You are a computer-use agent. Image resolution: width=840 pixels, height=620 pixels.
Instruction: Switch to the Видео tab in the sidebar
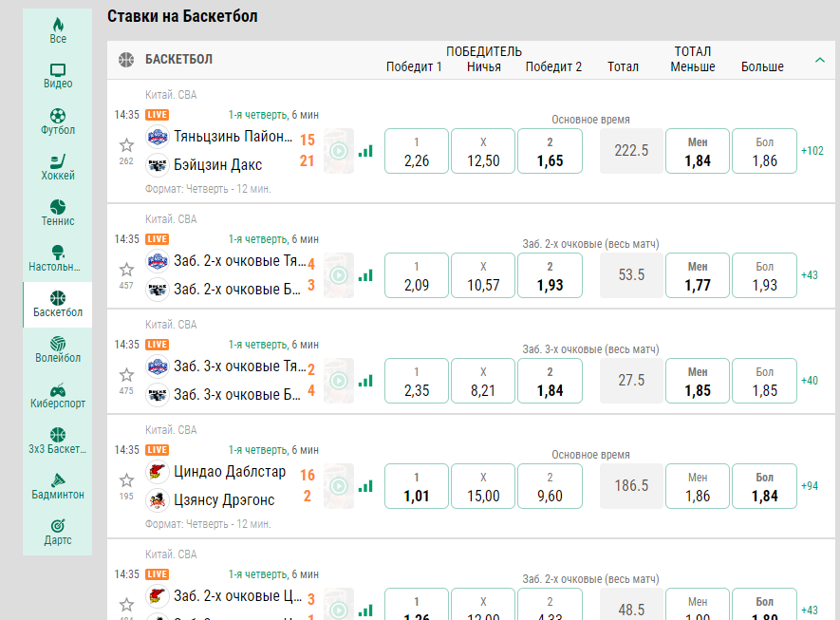tap(58, 76)
